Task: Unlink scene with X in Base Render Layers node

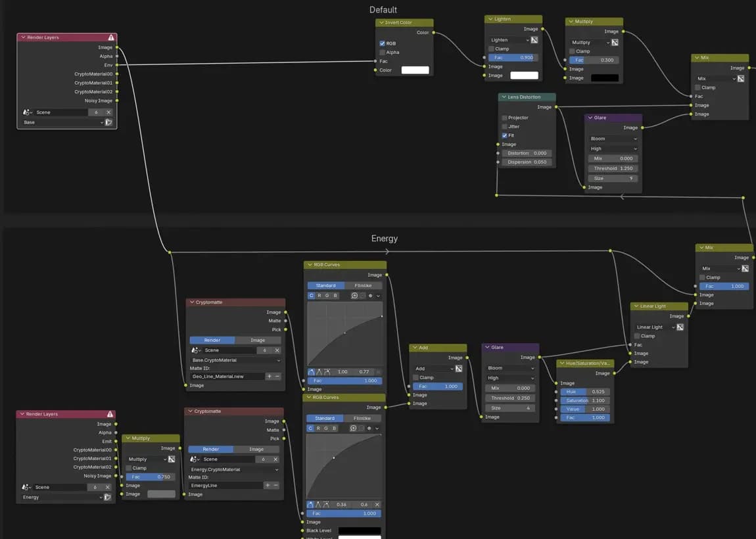Action: tap(108, 112)
